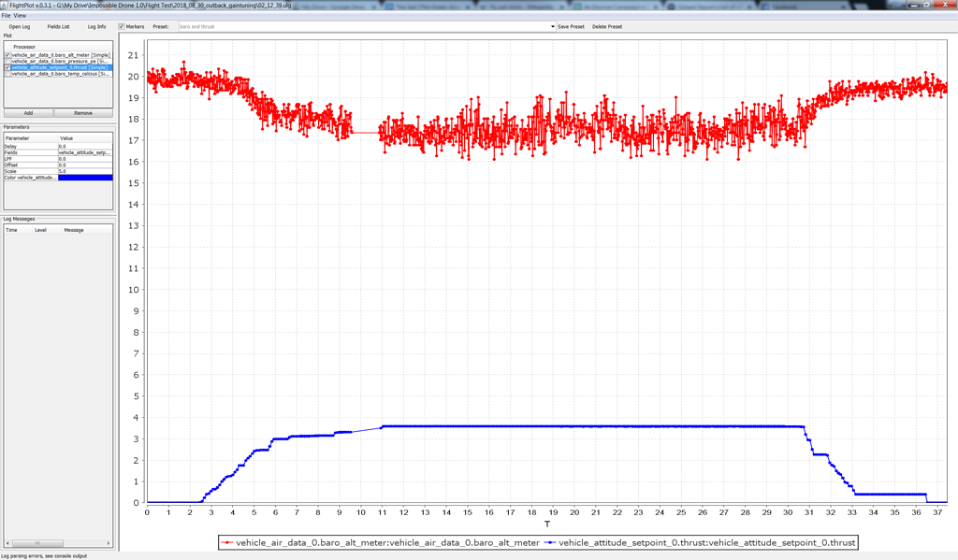
Task: Expand the Preset dropdown
Action: point(552,27)
